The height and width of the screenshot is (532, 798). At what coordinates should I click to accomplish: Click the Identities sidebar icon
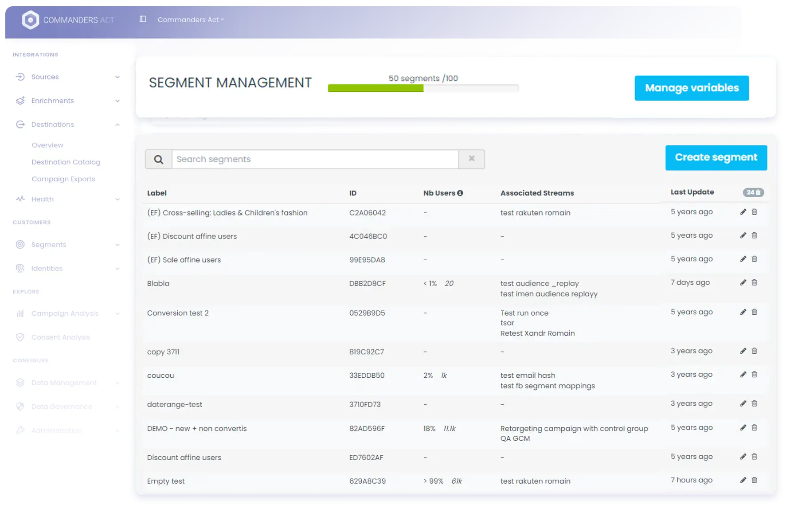click(x=20, y=268)
